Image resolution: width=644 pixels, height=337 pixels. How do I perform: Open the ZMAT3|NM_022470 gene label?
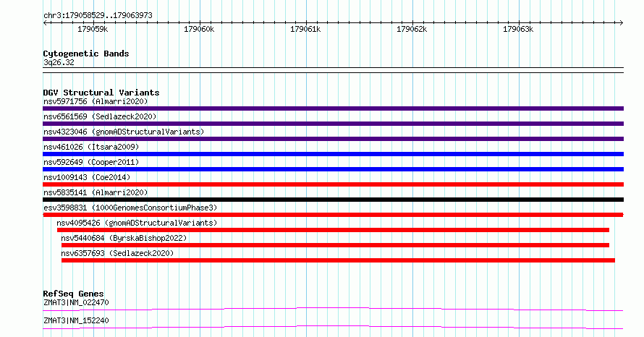pos(76,302)
